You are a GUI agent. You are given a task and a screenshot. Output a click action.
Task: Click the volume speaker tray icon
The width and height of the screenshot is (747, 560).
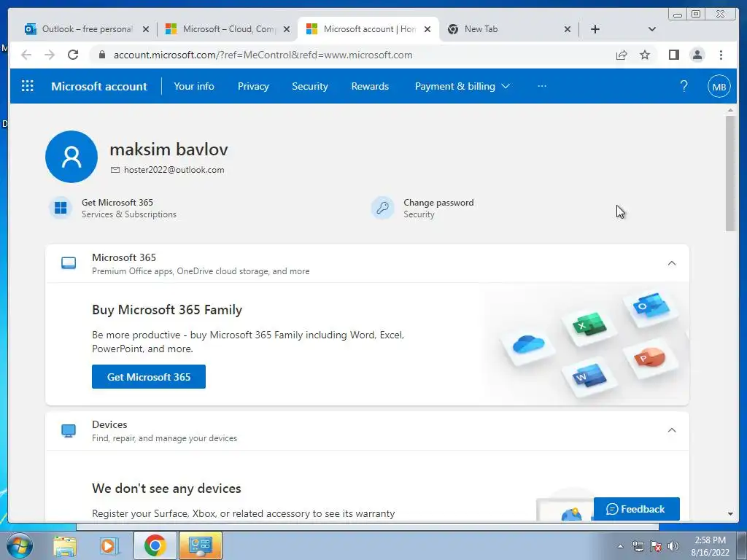[673, 546]
